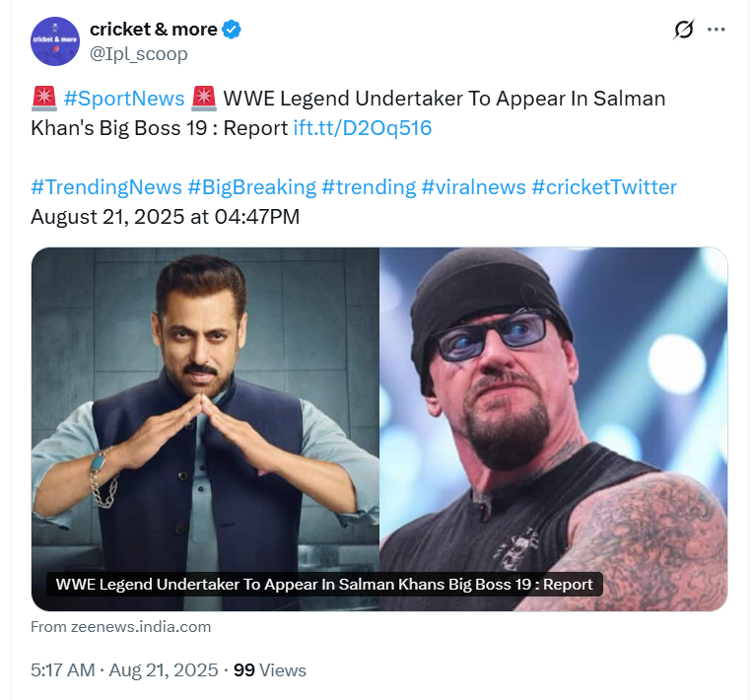754x700 pixels.
Task: Click the Grok slashed-circle icon
Action: pos(683,31)
